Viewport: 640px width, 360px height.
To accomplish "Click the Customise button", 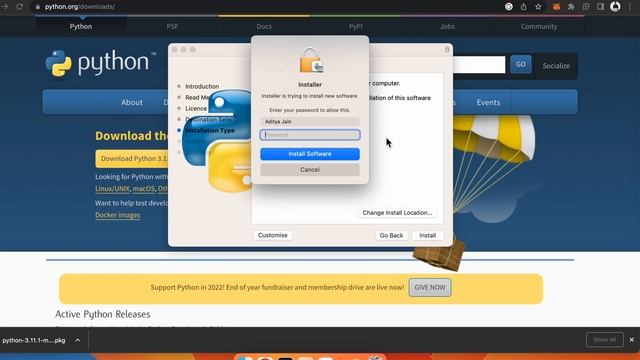I will [273, 235].
